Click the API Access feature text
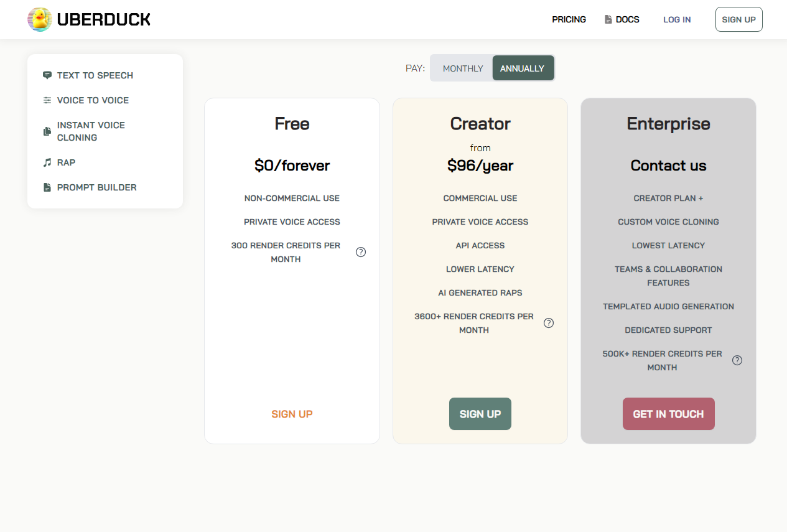Viewport: 787px width, 532px height. 480,246
